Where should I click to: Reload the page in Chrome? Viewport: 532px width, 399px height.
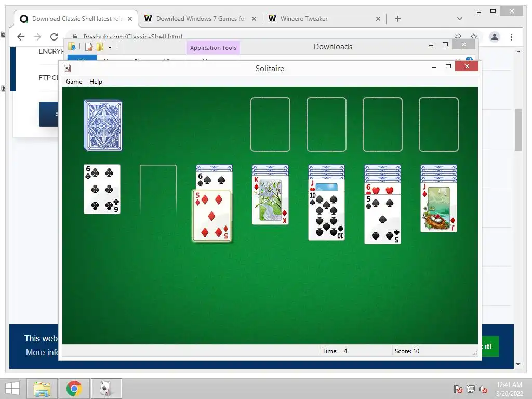click(x=54, y=37)
